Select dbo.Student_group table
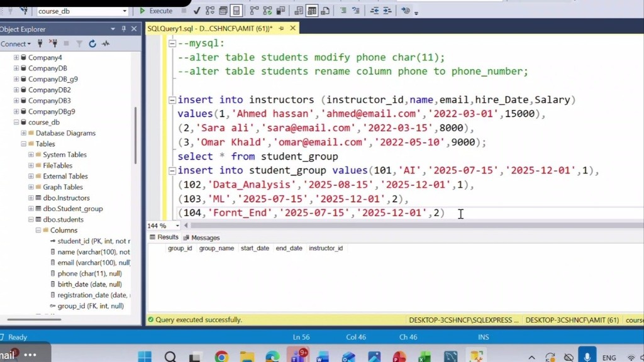This screenshot has height=362, width=644. coord(73,209)
